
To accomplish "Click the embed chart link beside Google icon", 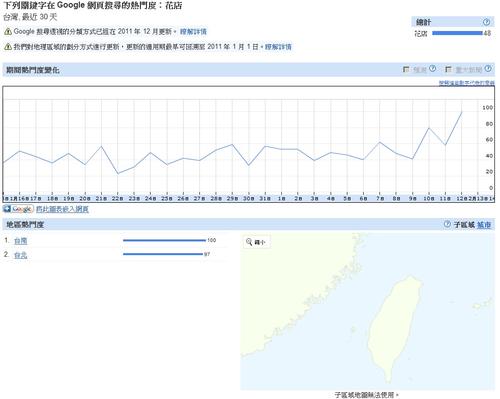I will pyautogui.click(x=62, y=209).
